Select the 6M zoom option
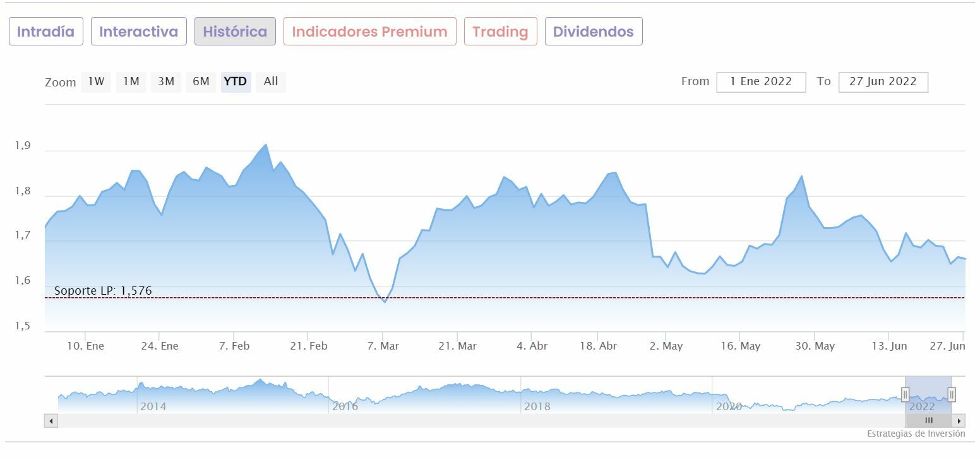The image size is (980, 460). pos(201,82)
